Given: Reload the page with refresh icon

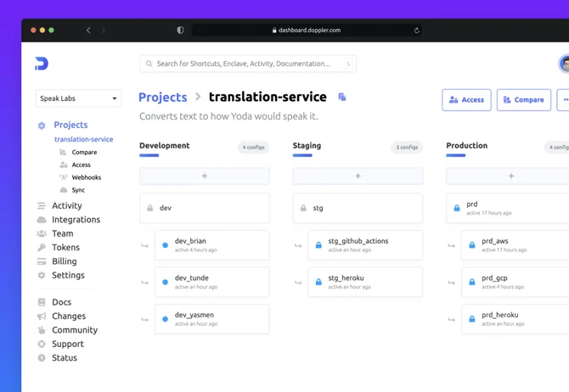Looking at the screenshot, I should pos(417,30).
